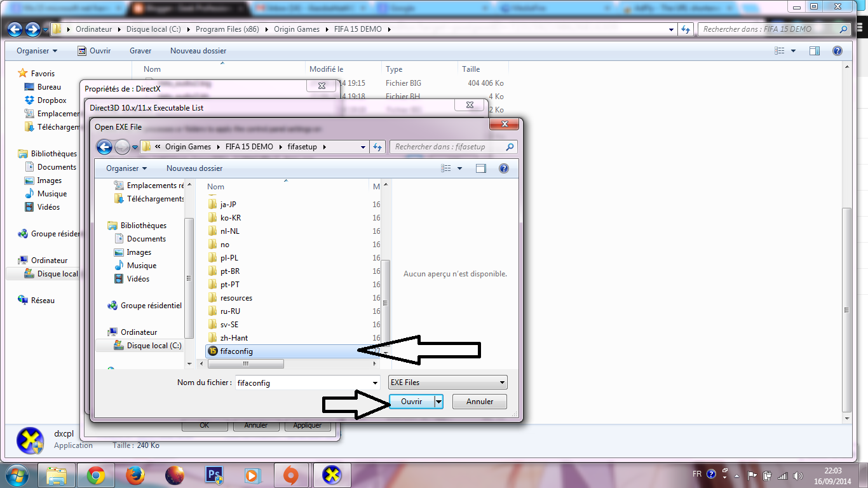Toggle preview pane icon in Open EXE File dialog
Viewport: 868px width, 488px height.
481,168
